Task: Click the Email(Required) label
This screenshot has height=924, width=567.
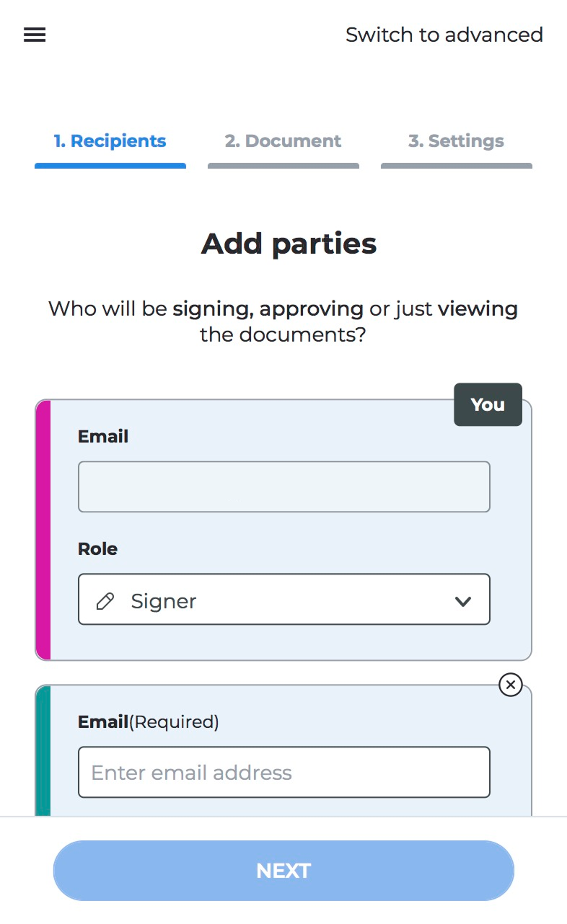Action: tap(148, 721)
